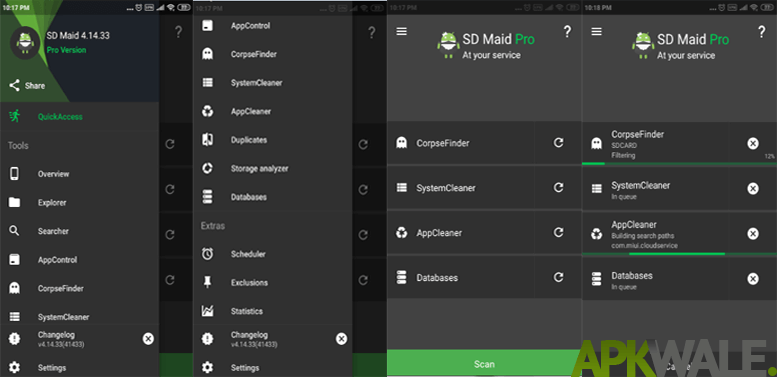The width and height of the screenshot is (777, 377).
Task: Tap the In queue label under Databases
Action: pyautogui.click(x=624, y=287)
